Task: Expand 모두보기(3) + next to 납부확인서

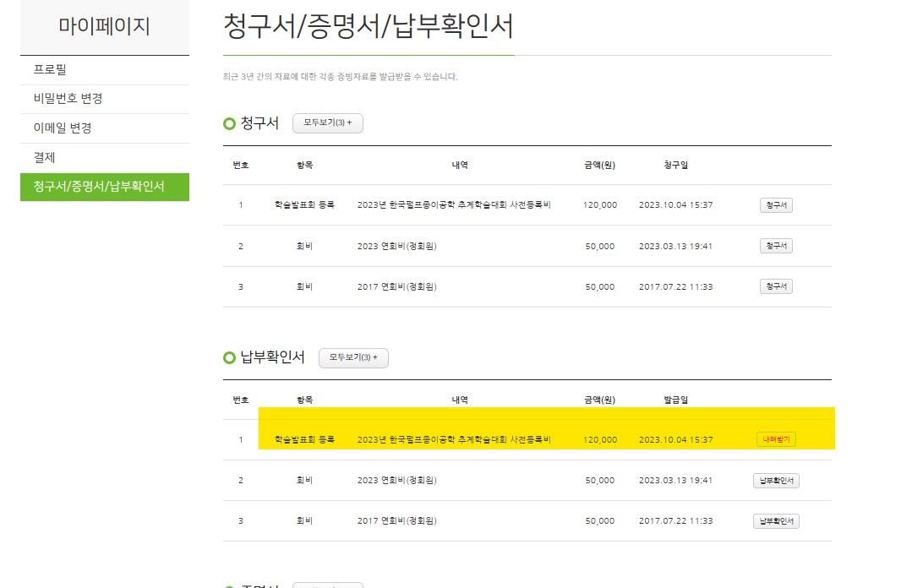Action: pos(353,357)
